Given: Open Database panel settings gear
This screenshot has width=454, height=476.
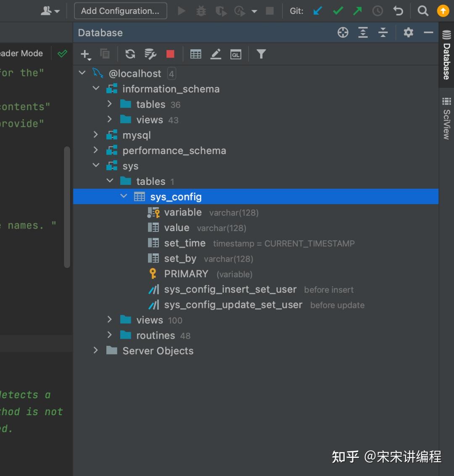Looking at the screenshot, I should (x=408, y=32).
